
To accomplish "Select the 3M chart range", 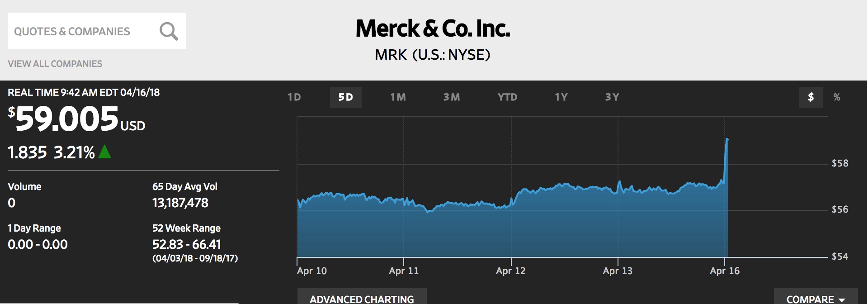I will tap(452, 97).
